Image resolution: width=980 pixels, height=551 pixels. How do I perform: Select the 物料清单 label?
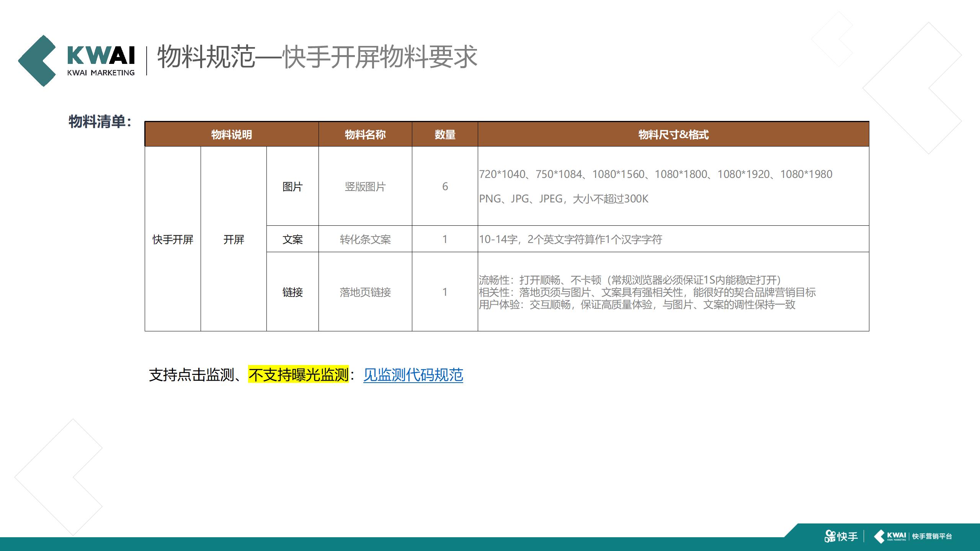(100, 122)
